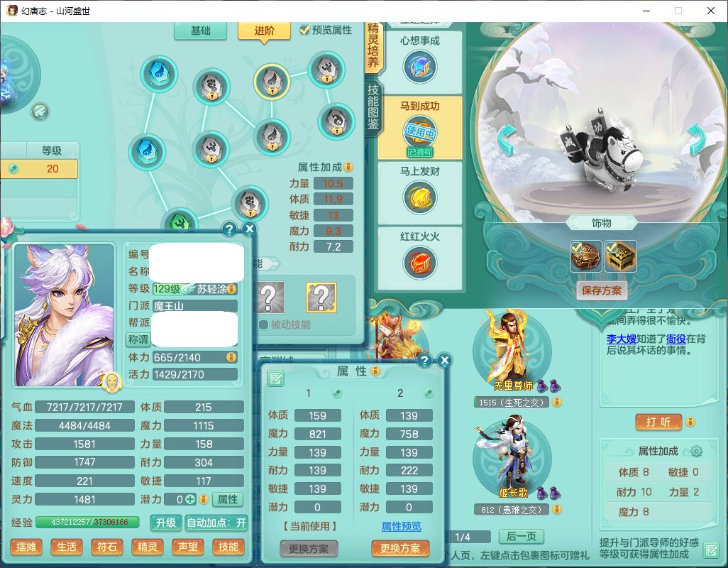The width and height of the screenshot is (728, 568).
Task: Click the 衙役 hyperlink
Action: (675, 339)
